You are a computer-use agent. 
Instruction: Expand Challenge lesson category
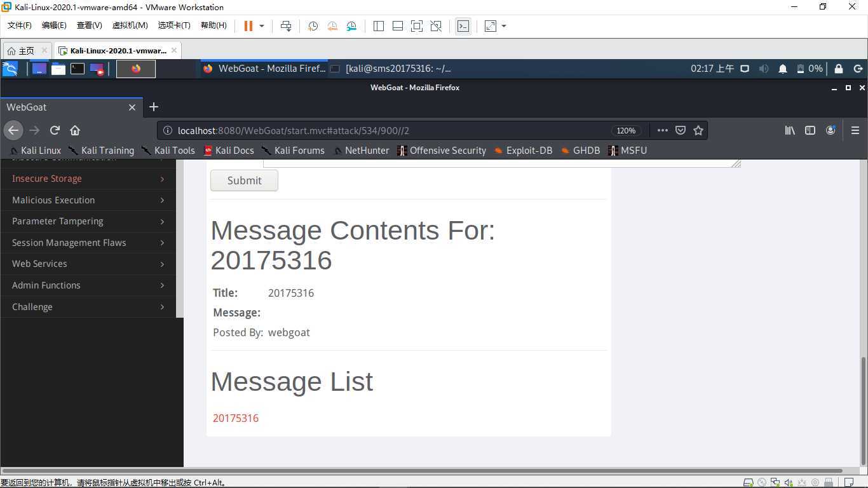coord(88,307)
